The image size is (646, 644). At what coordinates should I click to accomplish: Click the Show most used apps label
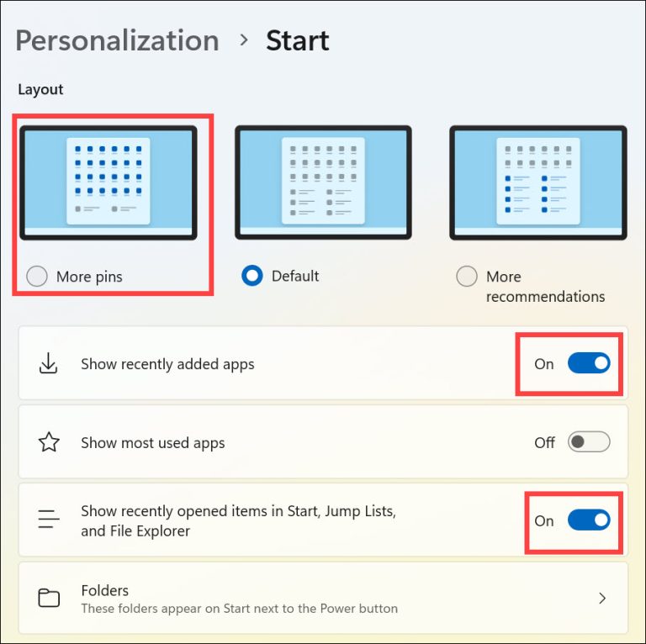point(153,443)
